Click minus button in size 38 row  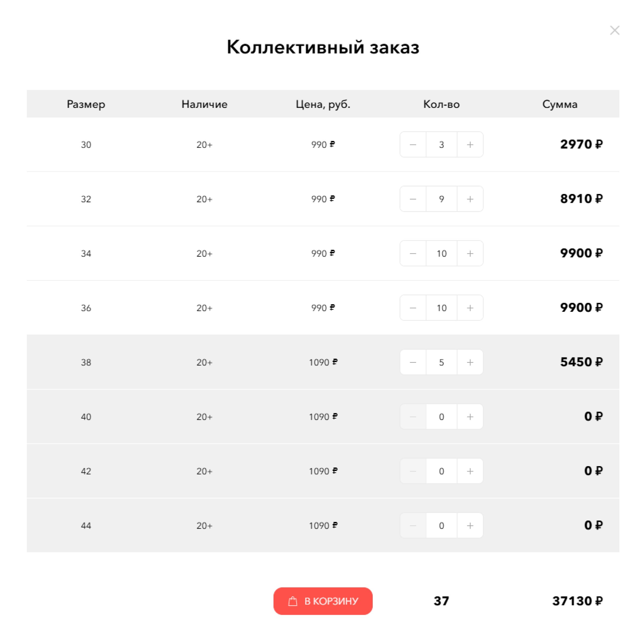(x=413, y=362)
